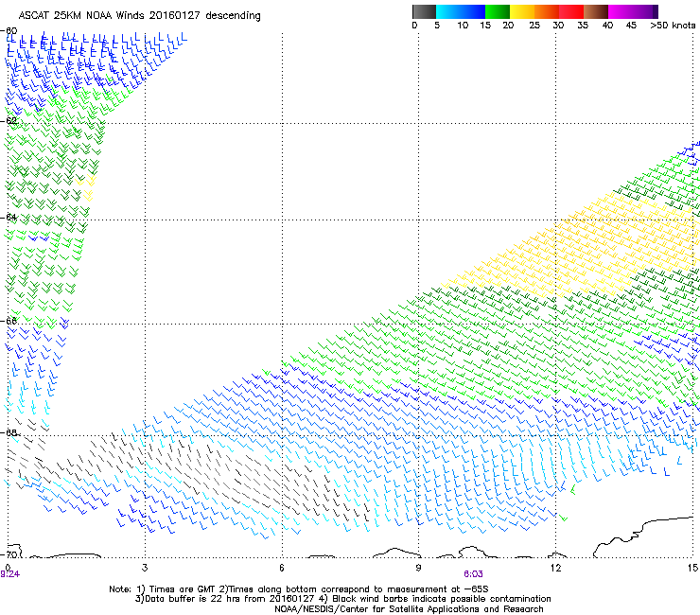Click the ASCAT 25KM NOAA Winds title text
The width and height of the screenshot is (700, 615).
(139, 16)
